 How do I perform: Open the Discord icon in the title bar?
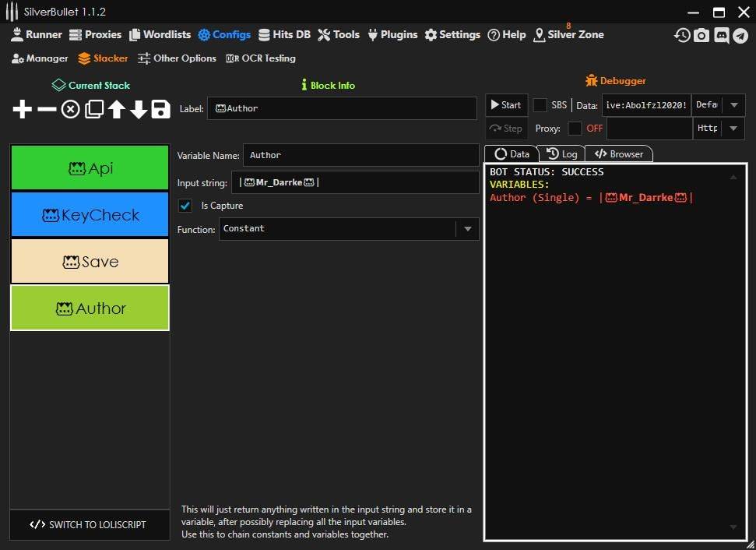722,35
